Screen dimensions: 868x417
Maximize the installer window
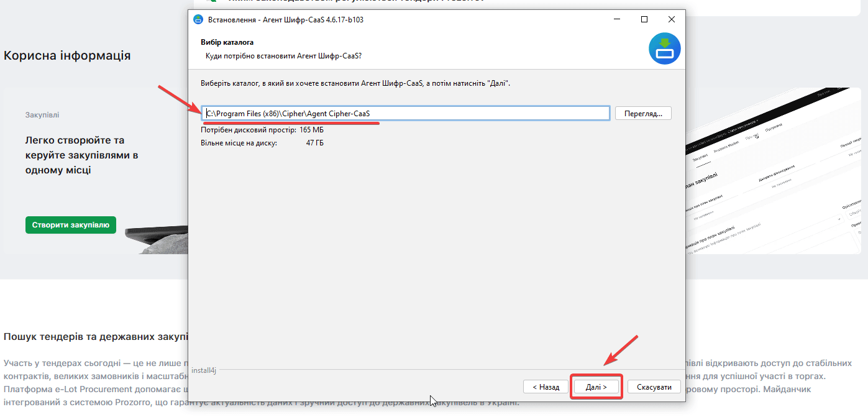[x=644, y=19]
